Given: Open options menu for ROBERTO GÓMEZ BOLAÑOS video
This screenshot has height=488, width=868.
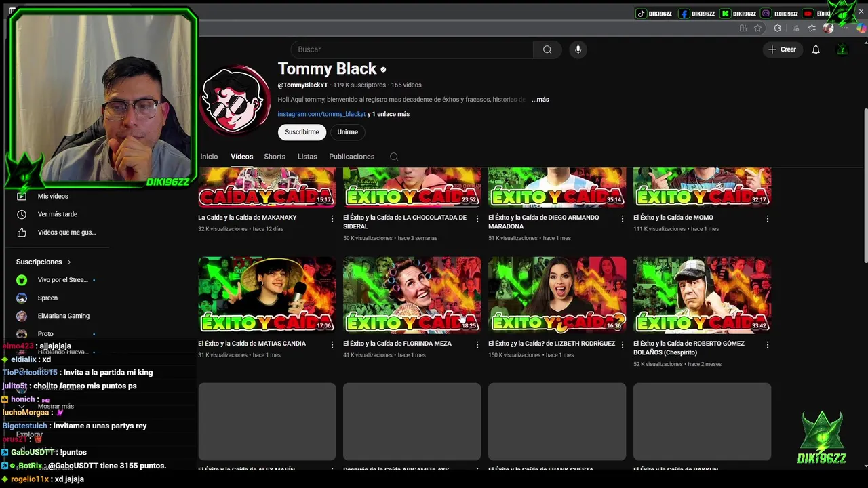Looking at the screenshot, I should click(x=767, y=345).
